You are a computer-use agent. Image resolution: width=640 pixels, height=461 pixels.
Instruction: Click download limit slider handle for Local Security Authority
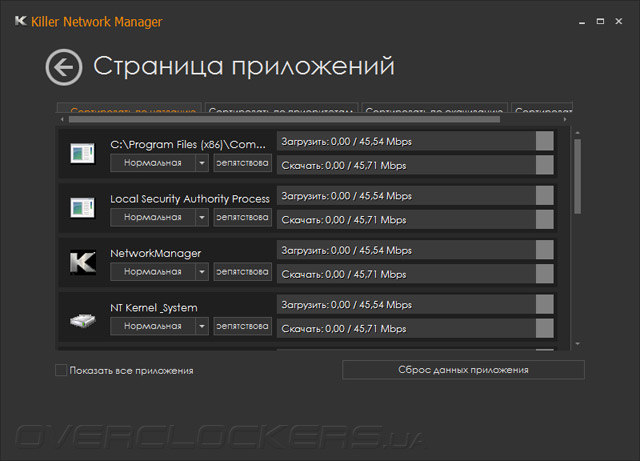tap(544, 219)
